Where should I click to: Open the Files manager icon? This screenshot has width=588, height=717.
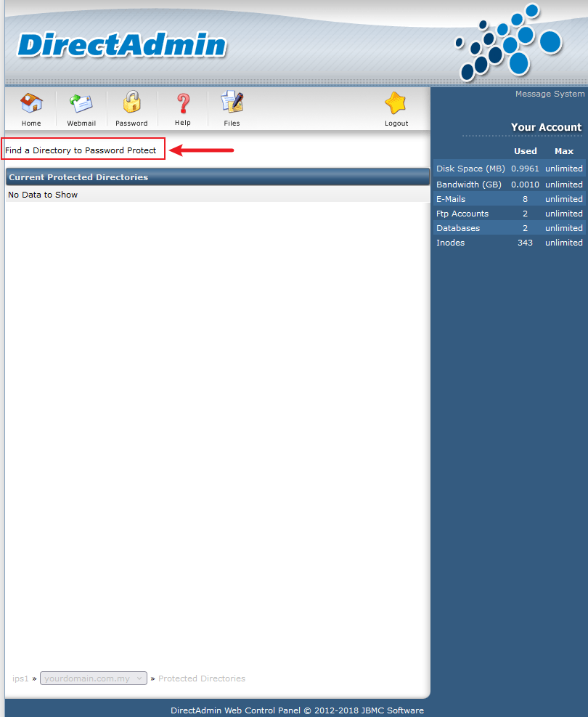click(232, 102)
